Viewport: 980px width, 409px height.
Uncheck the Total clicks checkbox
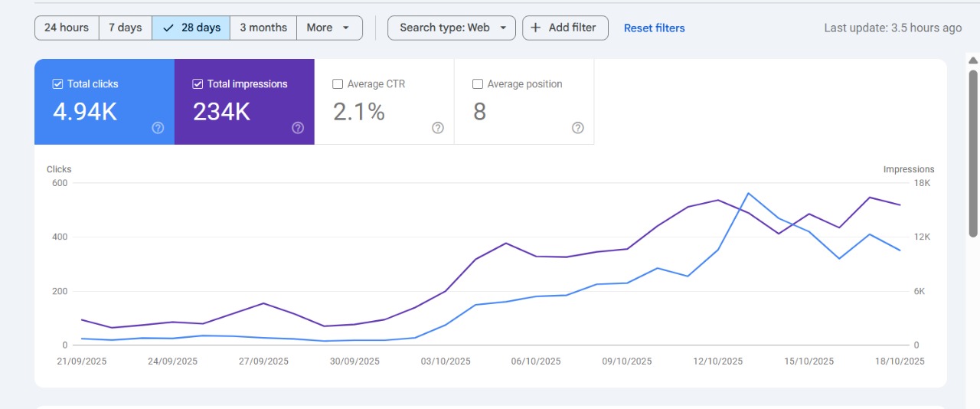point(57,84)
